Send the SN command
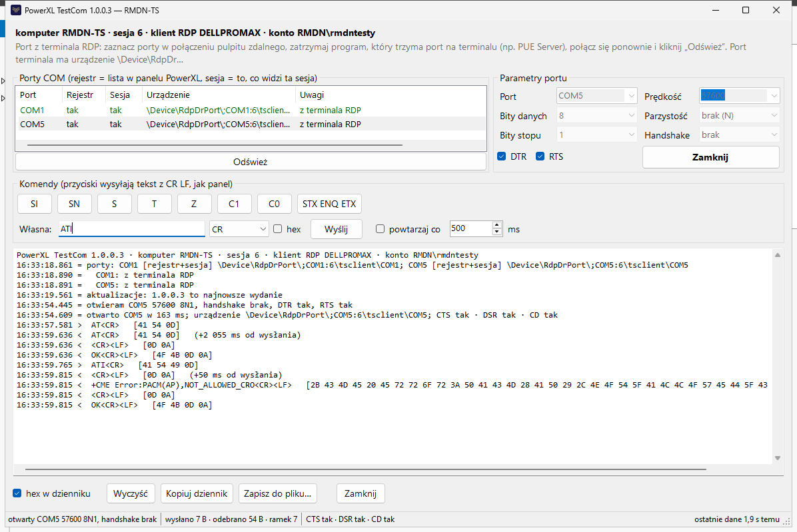The width and height of the screenshot is (797, 532). 74,204
